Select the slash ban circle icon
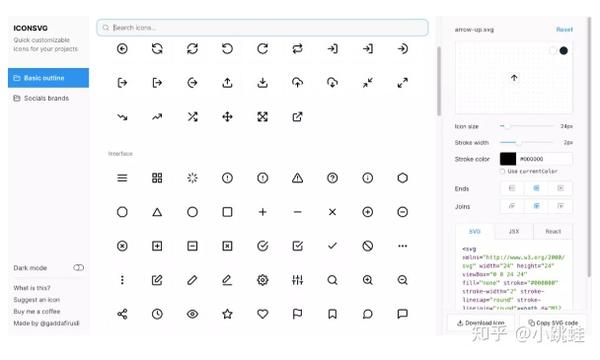Viewport: 600px width, 360px height. pos(367,246)
